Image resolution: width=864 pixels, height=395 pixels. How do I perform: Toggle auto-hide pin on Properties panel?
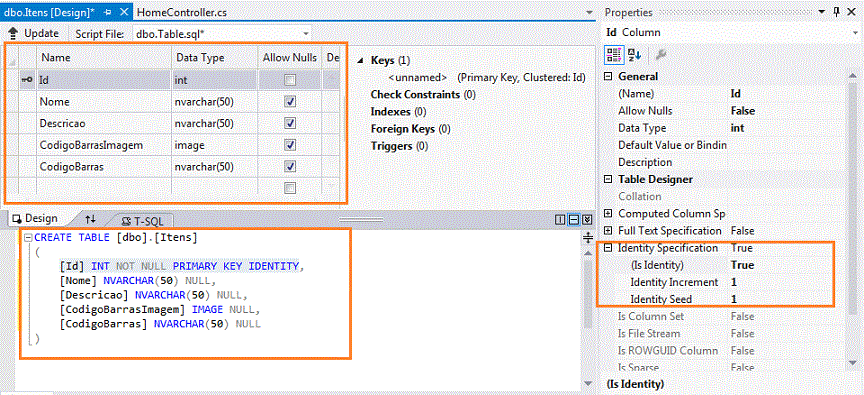pyautogui.click(x=836, y=12)
